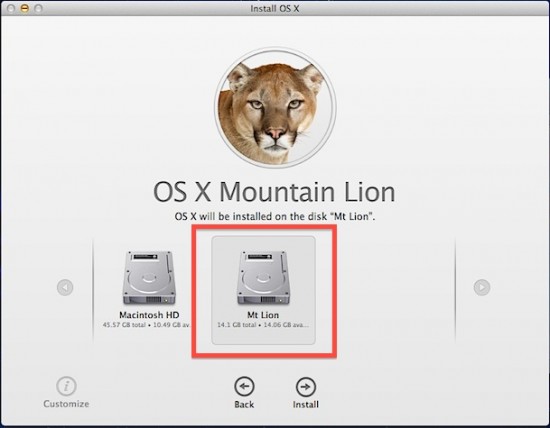Click the Back arrow icon

(x=244, y=387)
